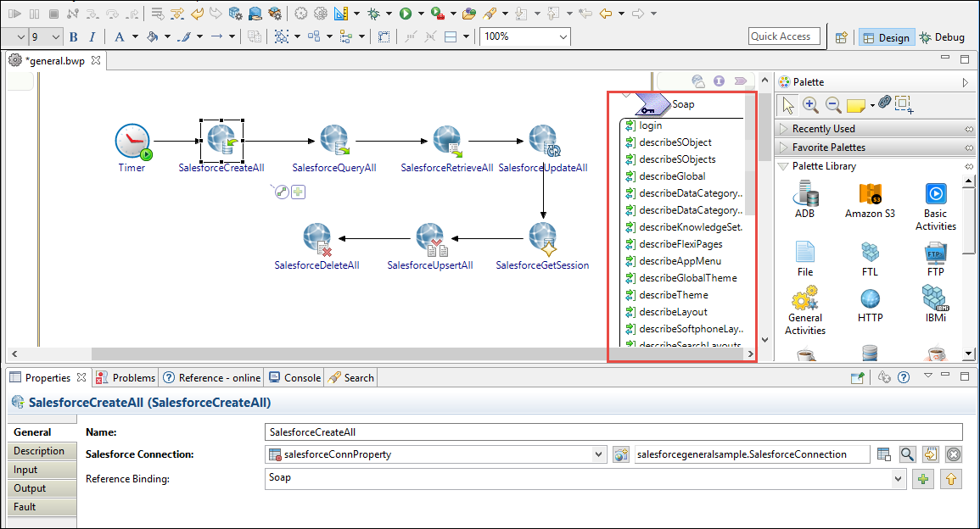This screenshot has width=980, height=529.
Task: Open the Salesforce Connection dropdown
Action: [599, 454]
